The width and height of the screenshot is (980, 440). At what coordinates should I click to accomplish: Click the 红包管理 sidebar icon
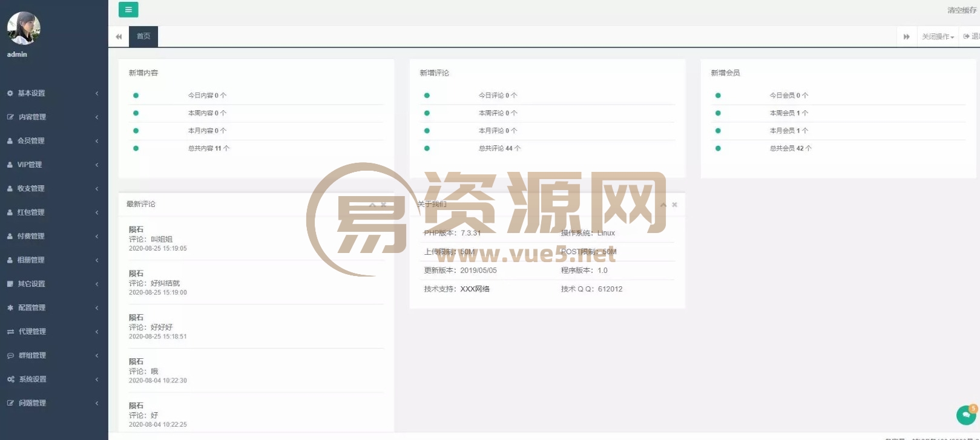10,212
